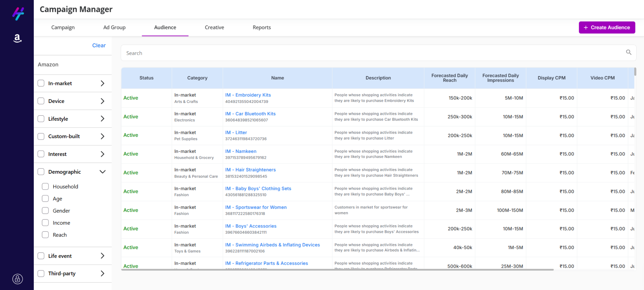The height and width of the screenshot is (290, 644).
Task: Expand In-market filter chevron
Action: (102, 83)
